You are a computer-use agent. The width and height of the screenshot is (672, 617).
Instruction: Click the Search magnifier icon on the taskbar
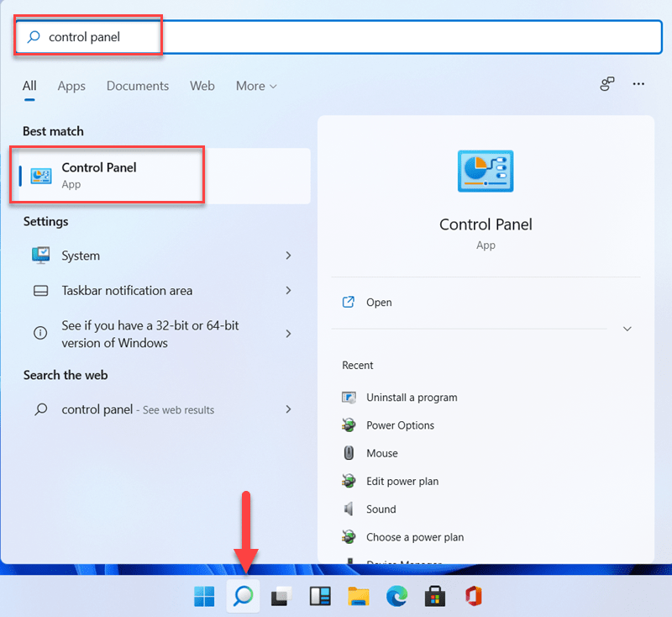point(242,597)
